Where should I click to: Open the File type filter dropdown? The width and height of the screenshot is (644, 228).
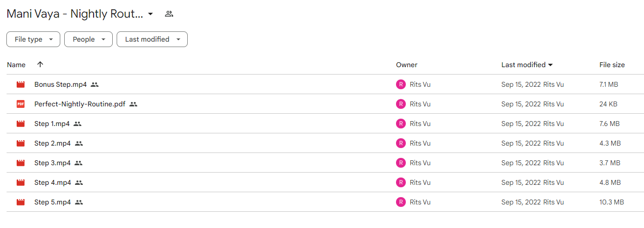(x=33, y=39)
